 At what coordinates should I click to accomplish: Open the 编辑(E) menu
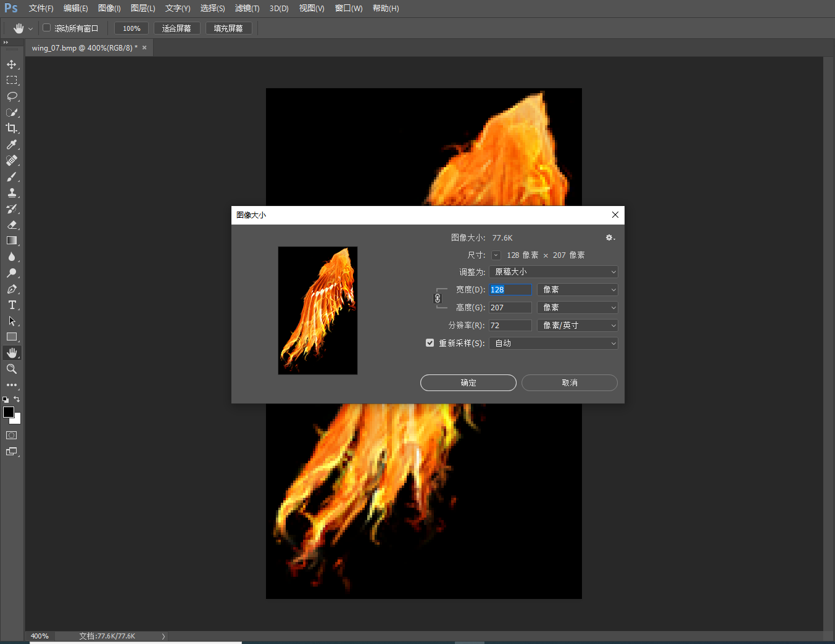click(75, 8)
